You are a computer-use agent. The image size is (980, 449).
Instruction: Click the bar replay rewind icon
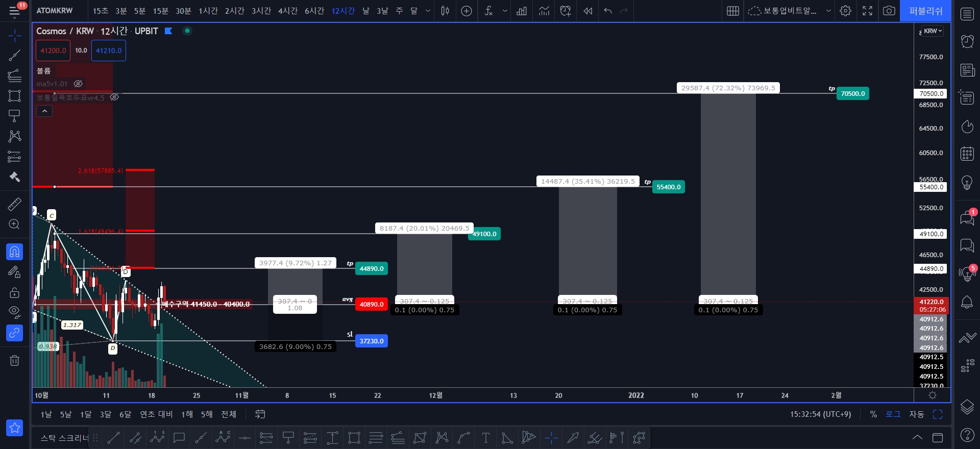pyautogui.click(x=588, y=11)
